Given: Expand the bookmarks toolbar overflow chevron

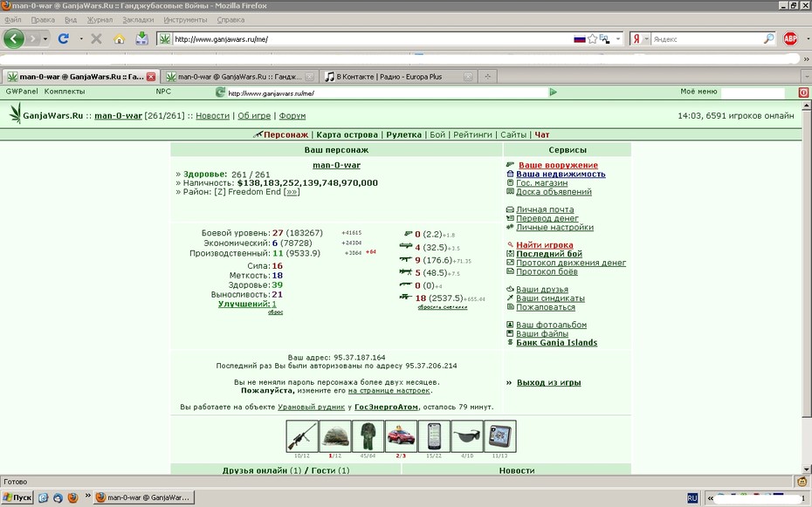Looking at the screenshot, I should (x=806, y=59).
